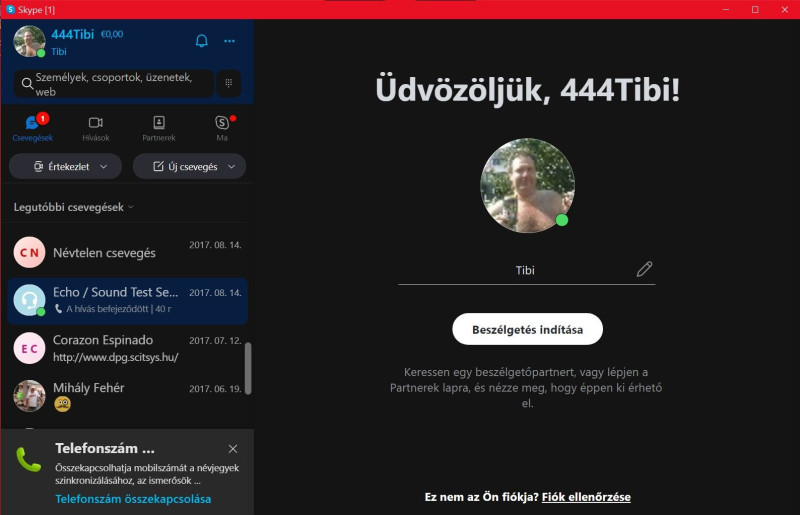
Task: Focus the Személyek, csoportok search field
Action: pyautogui.click(x=113, y=84)
